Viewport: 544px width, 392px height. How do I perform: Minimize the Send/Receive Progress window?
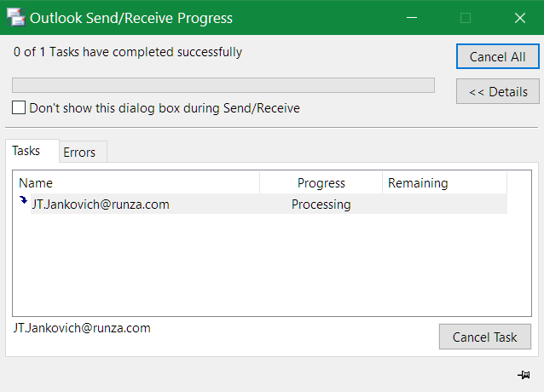pos(412,18)
